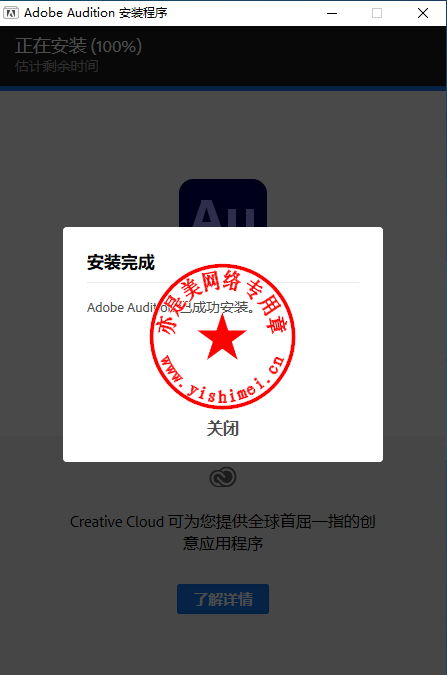Click the Adobe Audition 安装程序 title text
Image resolution: width=447 pixels, height=675 pixels.
(96, 13)
